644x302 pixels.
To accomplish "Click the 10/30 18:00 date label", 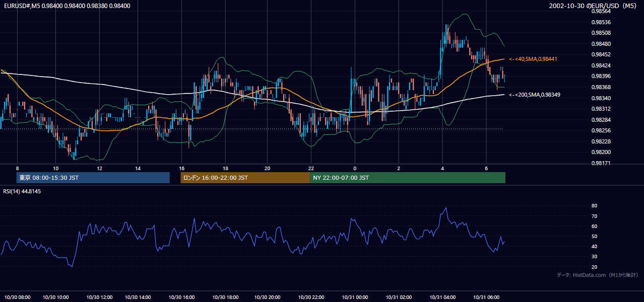I will pyautogui.click(x=225, y=297).
